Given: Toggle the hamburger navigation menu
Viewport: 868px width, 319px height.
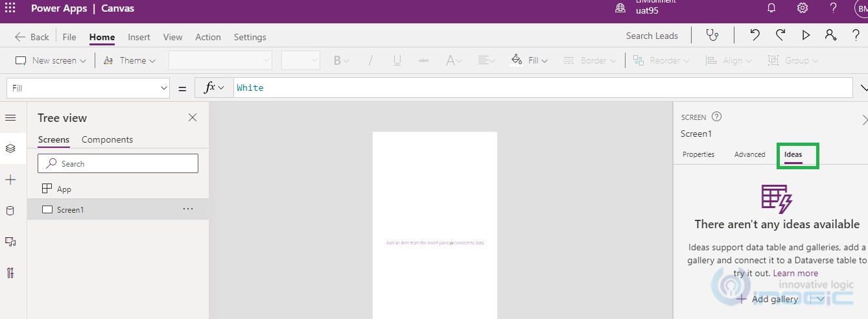Looking at the screenshot, I should coord(10,117).
